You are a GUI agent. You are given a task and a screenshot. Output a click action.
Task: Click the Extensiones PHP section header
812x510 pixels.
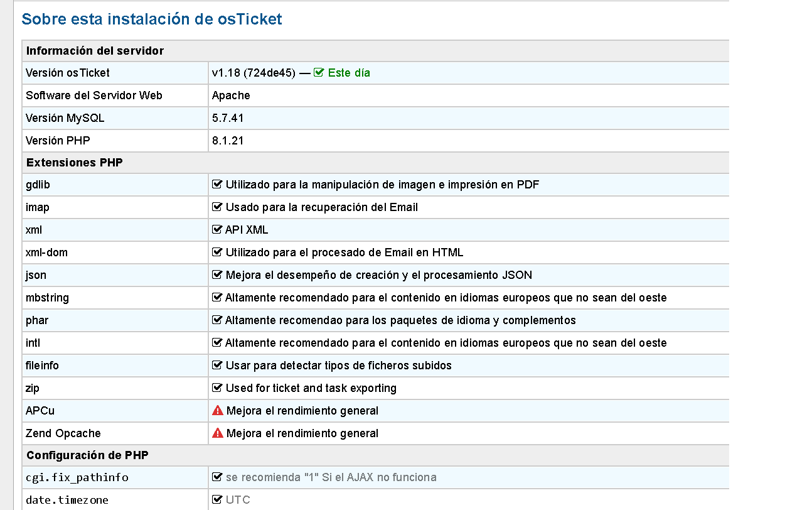pyautogui.click(x=75, y=163)
